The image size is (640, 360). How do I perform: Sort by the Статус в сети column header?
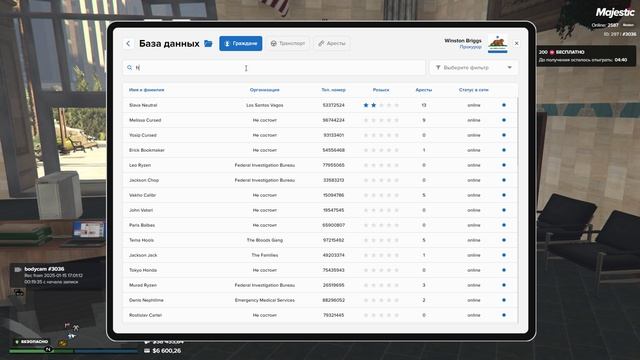pyautogui.click(x=473, y=90)
